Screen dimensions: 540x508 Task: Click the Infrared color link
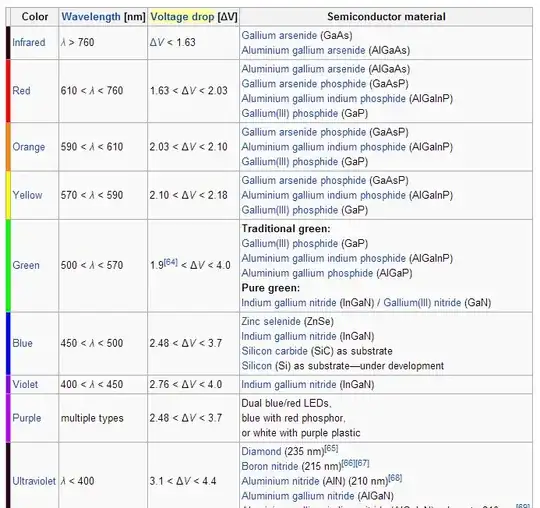[29, 42]
